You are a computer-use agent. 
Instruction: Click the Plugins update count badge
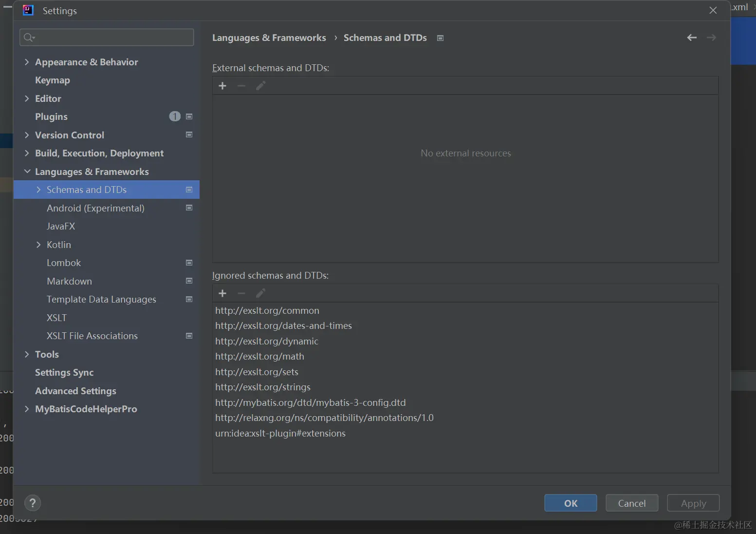[x=175, y=116]
